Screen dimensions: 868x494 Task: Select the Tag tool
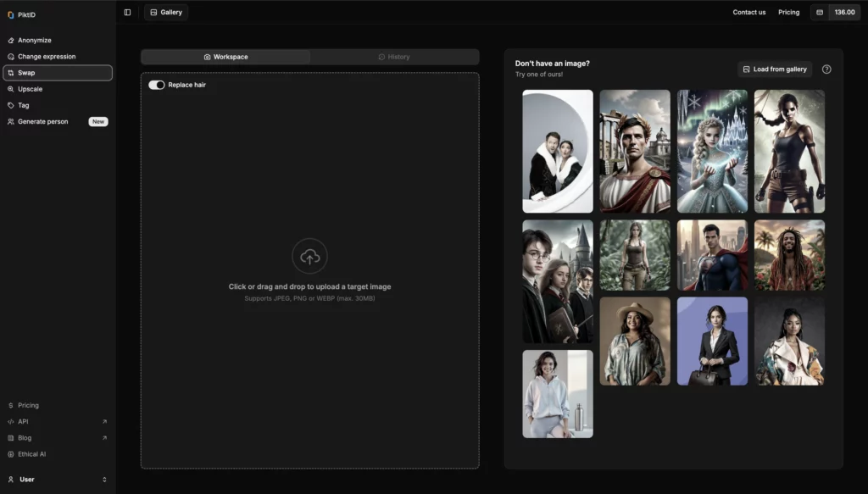[x=24, y=104]
